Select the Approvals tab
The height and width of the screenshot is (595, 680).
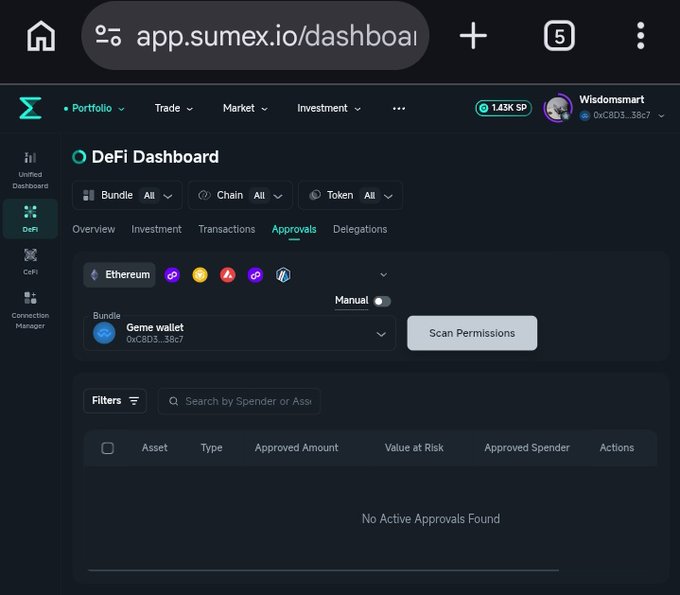[x=294, y=229]
